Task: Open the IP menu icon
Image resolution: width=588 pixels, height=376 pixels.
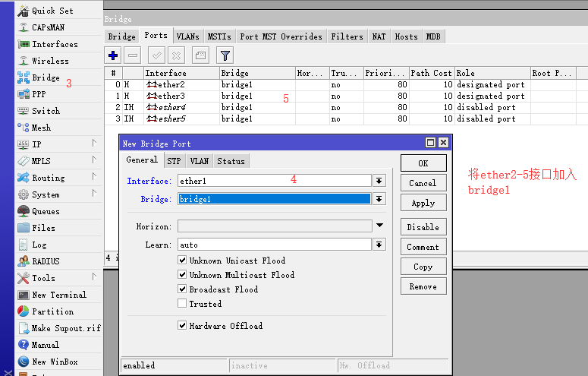Action: click(24, 144)
